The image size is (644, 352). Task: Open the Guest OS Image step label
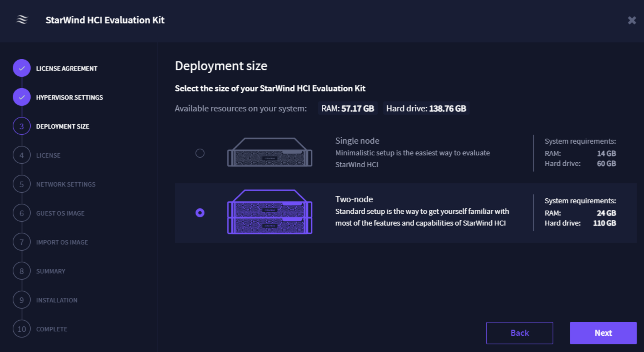click(60, 213)
